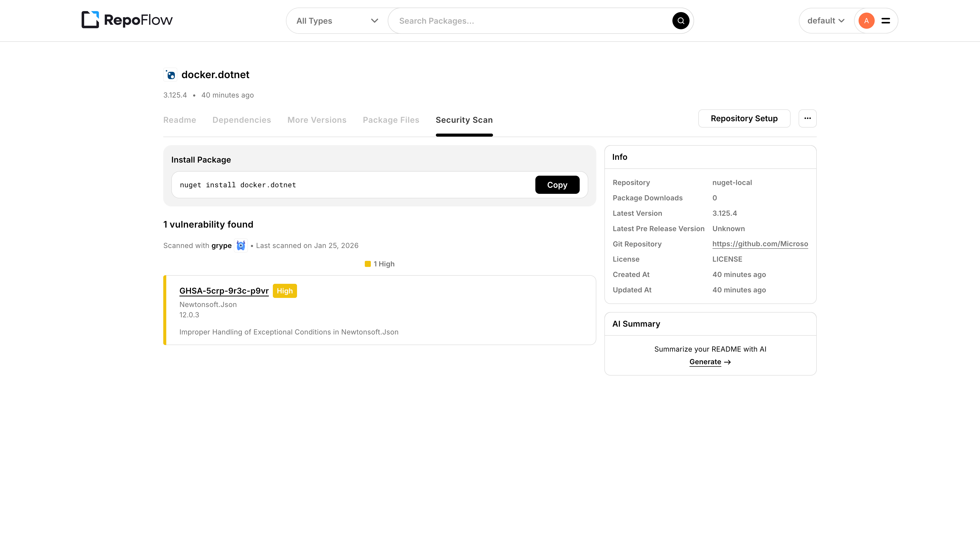The width and height of the screenshot is (980, 555).
Task: Click the docker.dotnet package title
Action: (x=215, y=75)
